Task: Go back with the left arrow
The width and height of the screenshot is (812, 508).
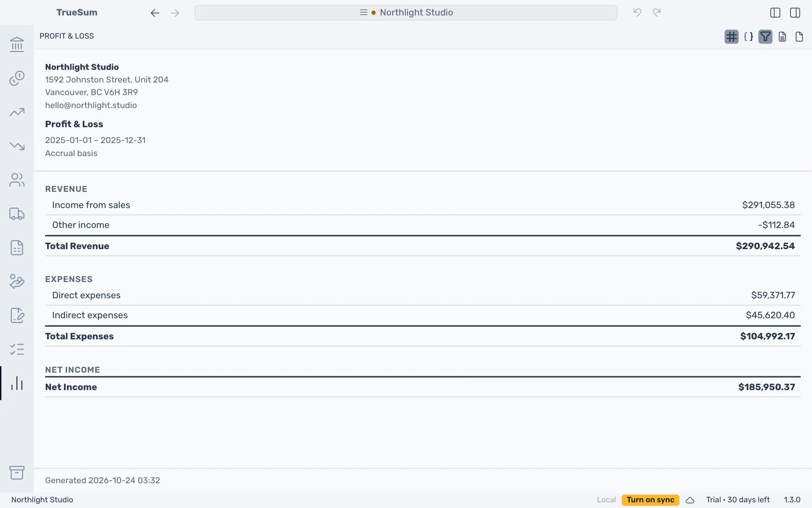Action: pyautogui.click(x=155, y=13)
